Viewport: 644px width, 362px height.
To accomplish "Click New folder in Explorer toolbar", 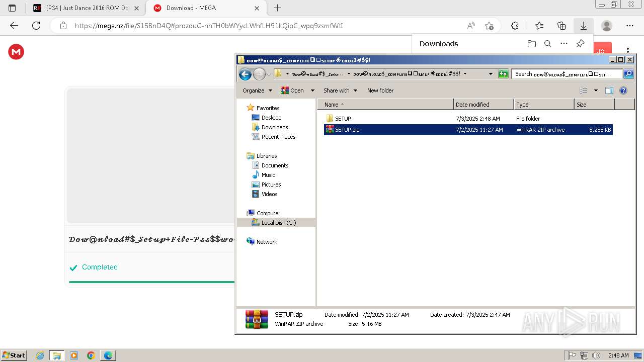I will pyautogui.click(x=380, y=90).
